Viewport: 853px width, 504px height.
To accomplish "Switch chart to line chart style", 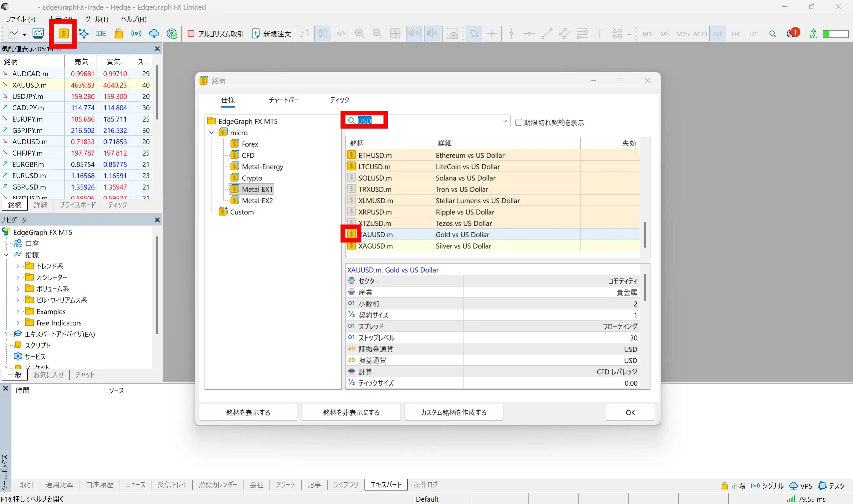I will coord(341,34).
